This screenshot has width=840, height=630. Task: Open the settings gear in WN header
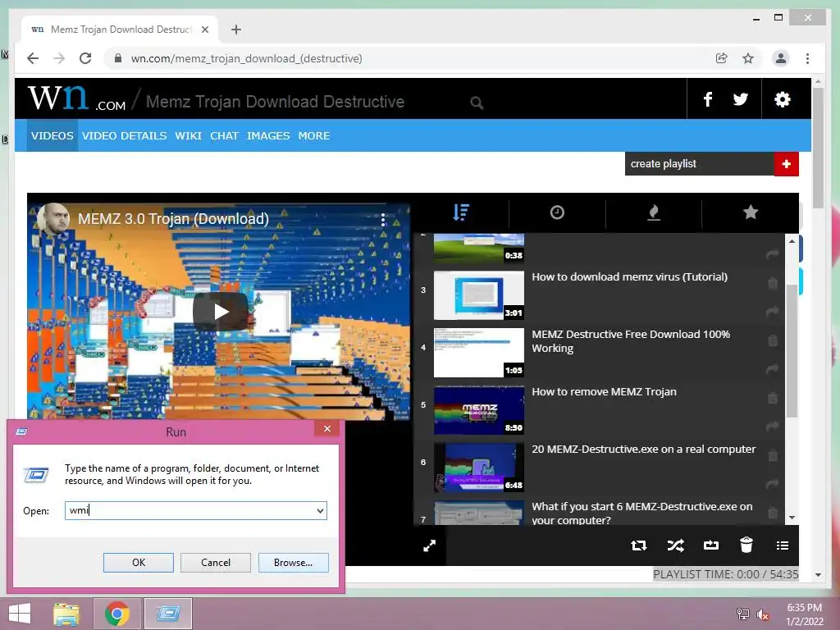(x=782, y=99)
